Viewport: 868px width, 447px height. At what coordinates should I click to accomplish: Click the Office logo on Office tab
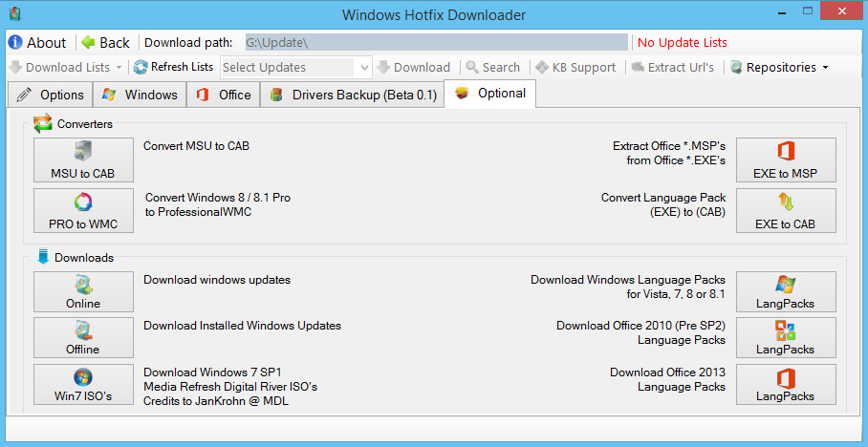pyautogui.click(x=203, y=96)
